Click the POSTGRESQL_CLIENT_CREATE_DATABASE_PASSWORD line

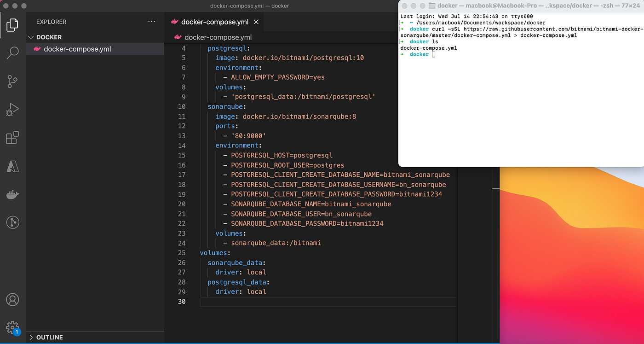(336, 194)
